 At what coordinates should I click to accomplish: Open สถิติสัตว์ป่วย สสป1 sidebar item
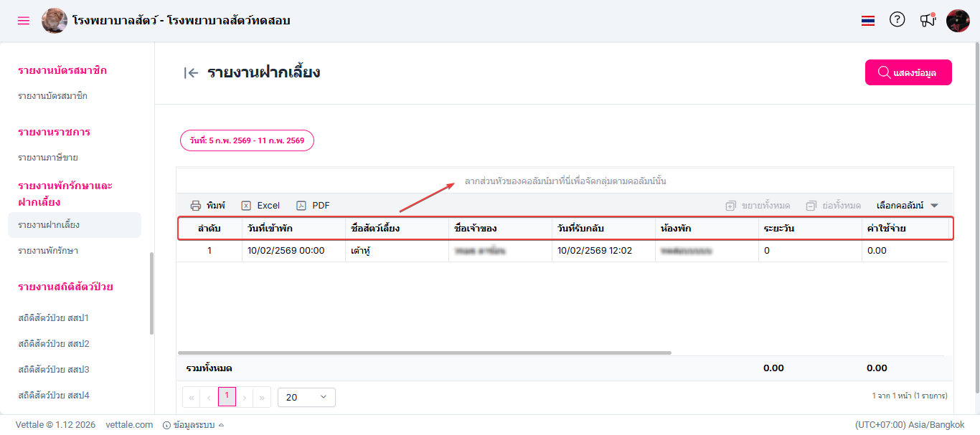tap(54, 318)
